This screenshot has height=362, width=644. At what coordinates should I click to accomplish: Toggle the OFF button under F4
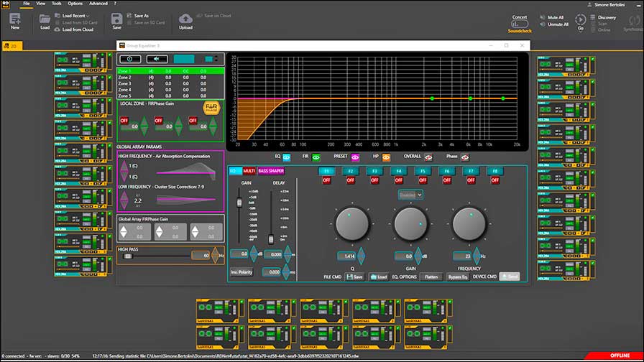(398, 180)
